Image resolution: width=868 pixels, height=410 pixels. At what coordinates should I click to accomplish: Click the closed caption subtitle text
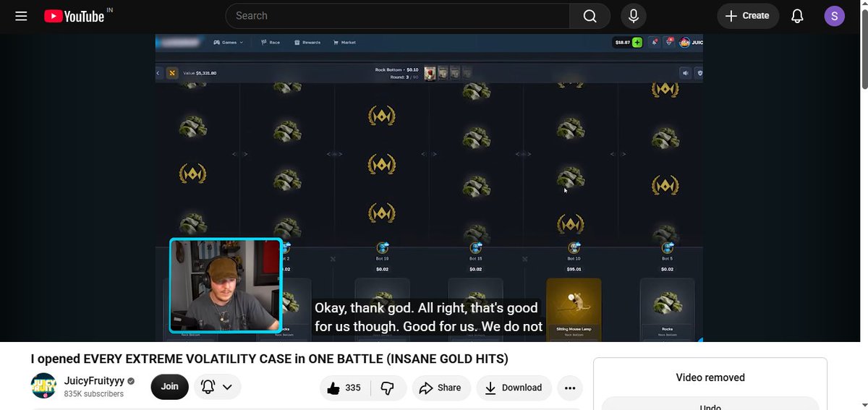(428, 317)
